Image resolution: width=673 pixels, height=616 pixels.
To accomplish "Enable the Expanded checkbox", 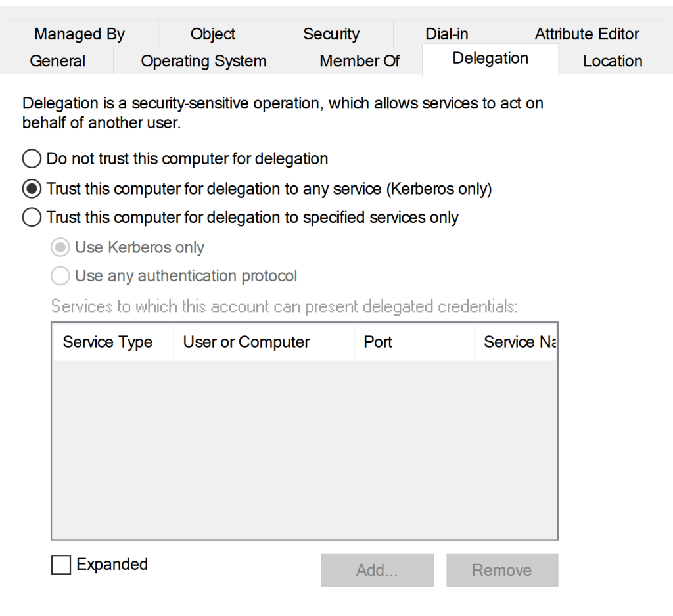I will [x=61, y=565].
